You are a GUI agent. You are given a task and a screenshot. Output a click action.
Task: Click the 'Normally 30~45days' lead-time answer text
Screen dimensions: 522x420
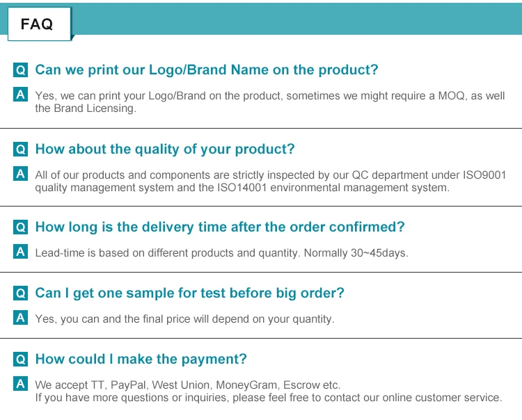(x=355, y=252)
